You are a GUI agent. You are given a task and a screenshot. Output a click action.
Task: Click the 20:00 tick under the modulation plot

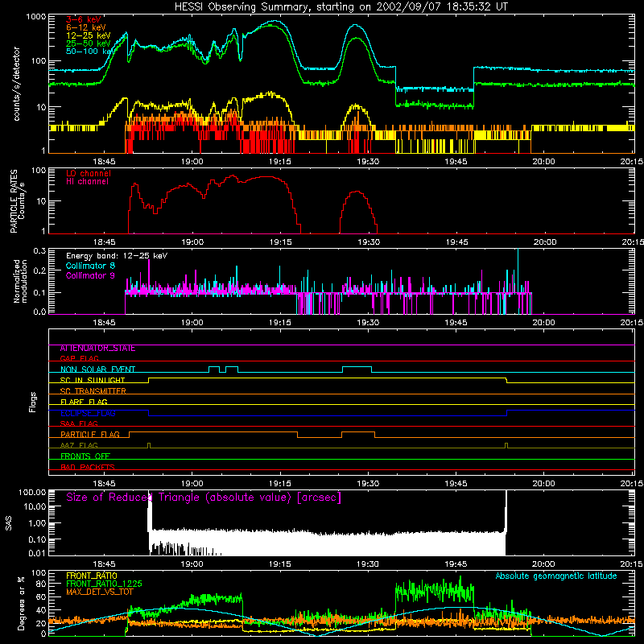544,323
